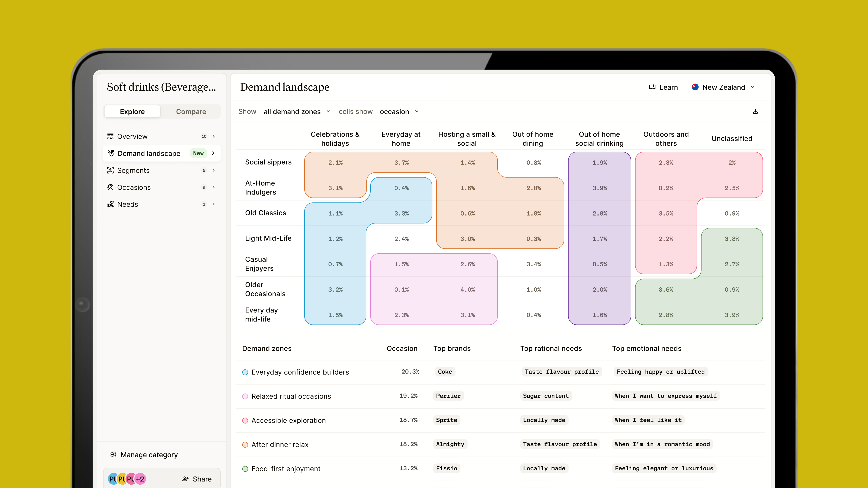Click the purple Out of home social drinking zone

[599, 238]
